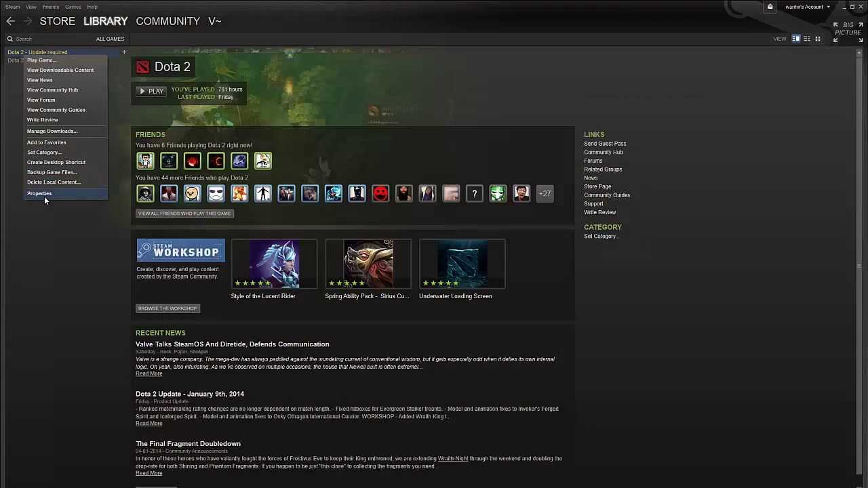The width and height of the screenshot is (868, 488).
Task: Choose Manage Downloads... in context menu
Action: 66,131
